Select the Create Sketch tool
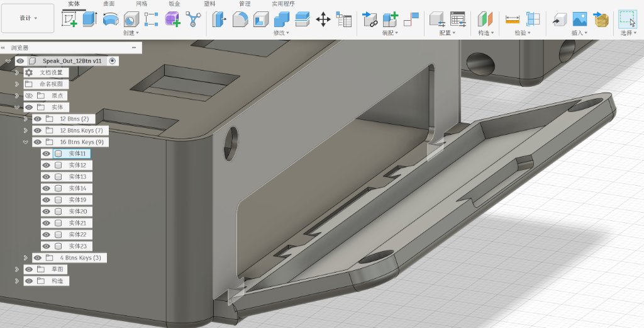Viewport: 644px width, 328px height. tap(69, 19)
